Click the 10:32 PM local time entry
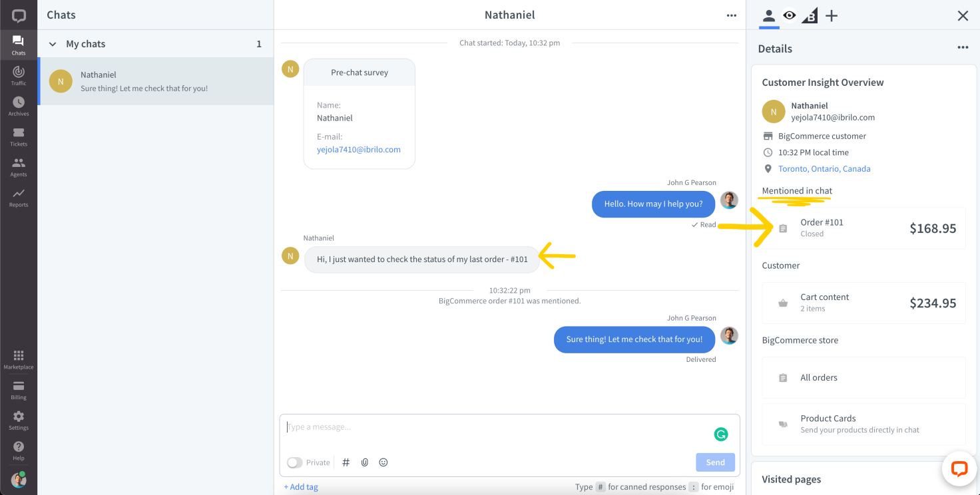This screenshot has height=495, width=980. tap(814, 152)
